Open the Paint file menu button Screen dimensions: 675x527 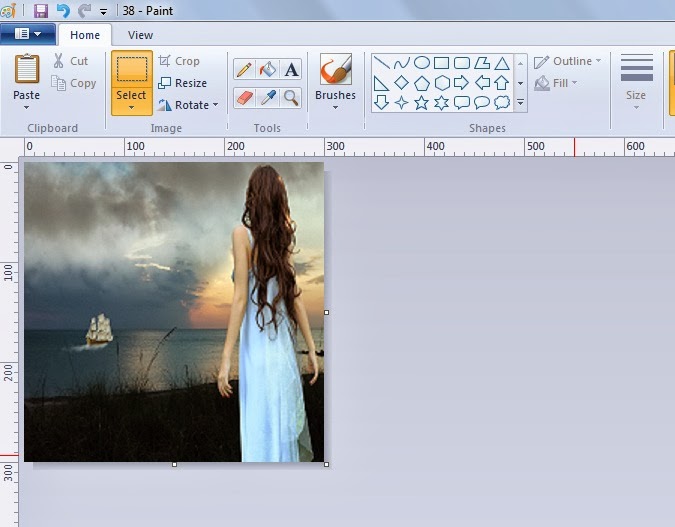tap(28, 34)
